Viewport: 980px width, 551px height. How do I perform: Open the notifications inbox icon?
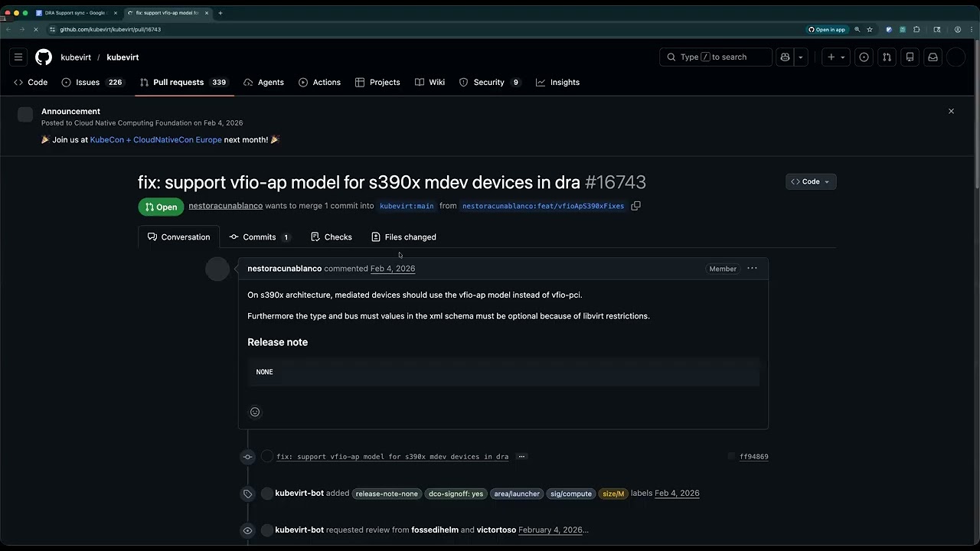point(933,57)
